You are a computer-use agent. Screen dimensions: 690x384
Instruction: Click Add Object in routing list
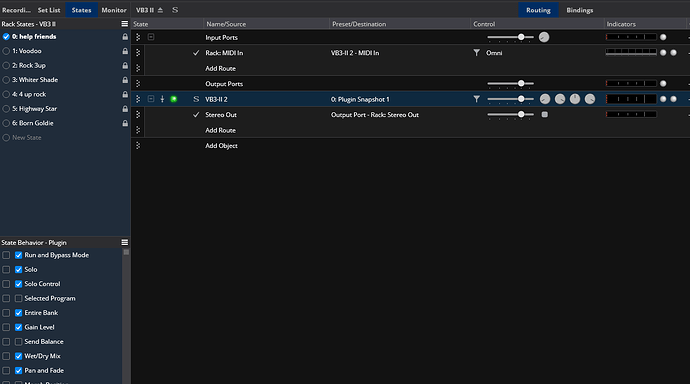click(x=221, y=146)
